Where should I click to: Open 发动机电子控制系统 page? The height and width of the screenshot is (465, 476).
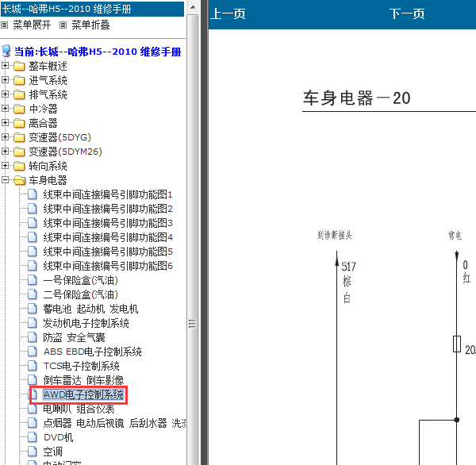[x=86, y=323]
